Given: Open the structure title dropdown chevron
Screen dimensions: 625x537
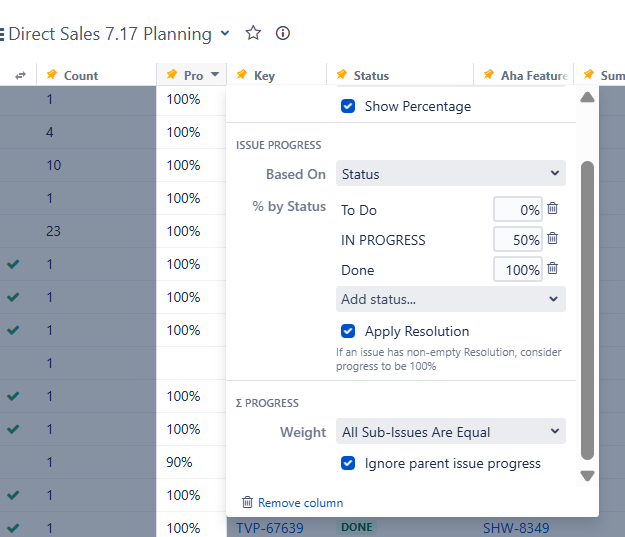Looking at the screenshot, I should [225, 33].
